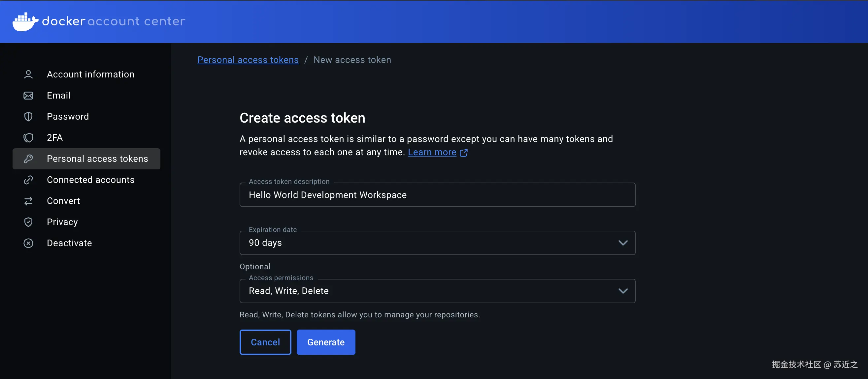The image size is (868, 379).
Task: Click the Convert arrows icon
Action: click(x=28, y=201)
